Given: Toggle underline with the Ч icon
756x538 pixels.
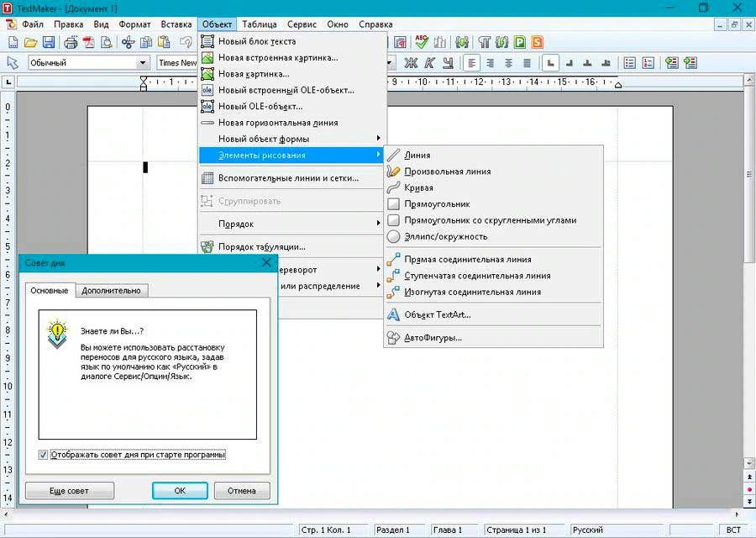Looking at the screenshot, I should click(x=448, y=63).
